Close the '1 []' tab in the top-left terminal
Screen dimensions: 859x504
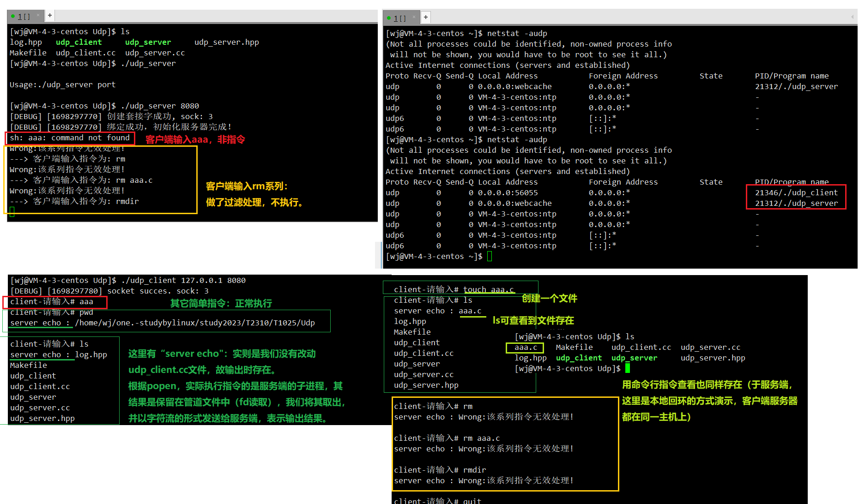click(38, 16)
